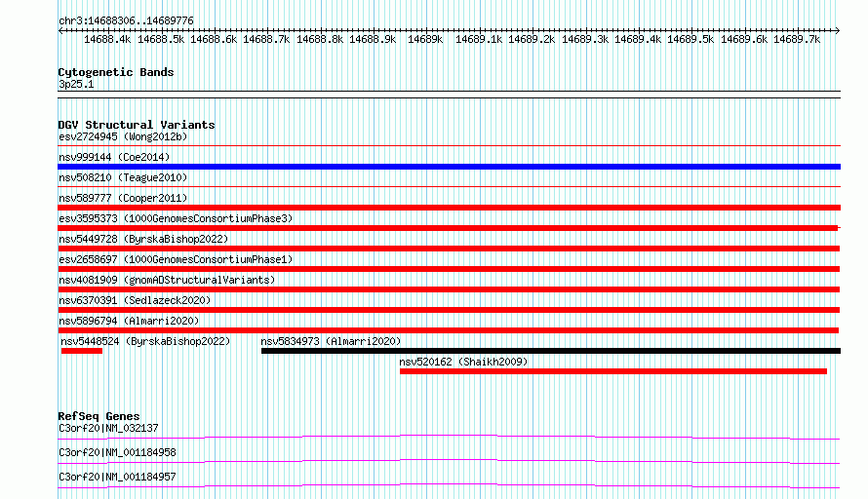Click the 14688.9k ruler tick label
Image resolution: width=868 pixels, height=499 pixels.
pyautogui.click(x=373, y=39)
